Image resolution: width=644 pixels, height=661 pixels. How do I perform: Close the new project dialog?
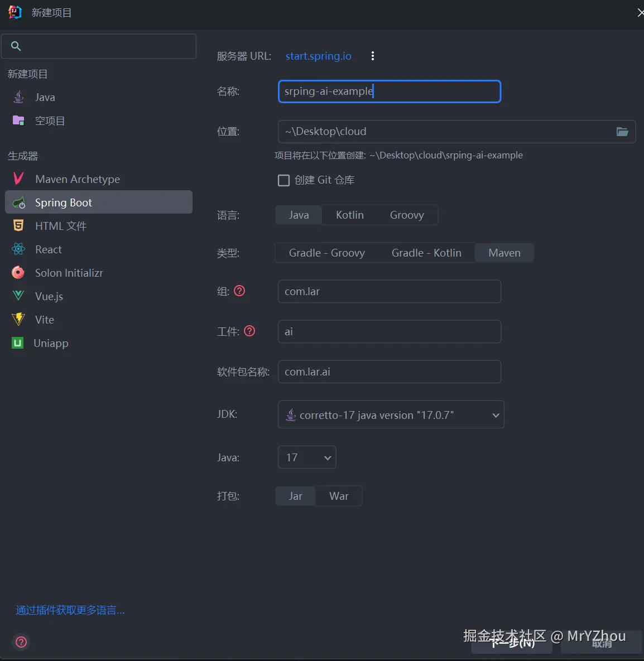pyautogui.click(x=640, y=13)
